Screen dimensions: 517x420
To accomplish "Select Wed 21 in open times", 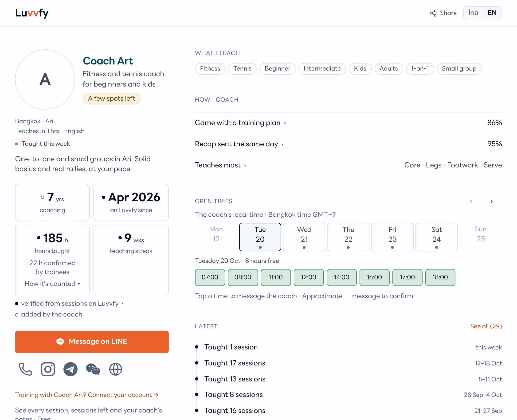I will pos(304,237).
